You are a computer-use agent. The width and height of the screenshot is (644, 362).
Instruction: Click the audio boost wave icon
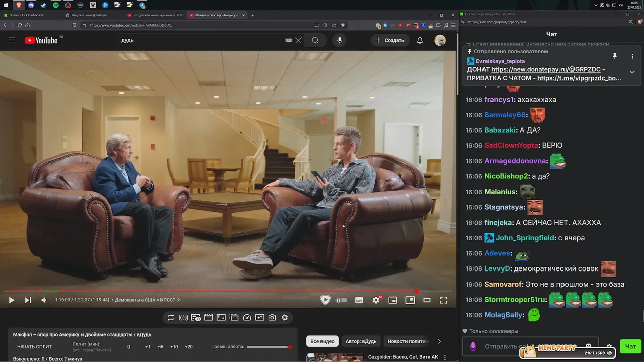[x=184, y=318]
